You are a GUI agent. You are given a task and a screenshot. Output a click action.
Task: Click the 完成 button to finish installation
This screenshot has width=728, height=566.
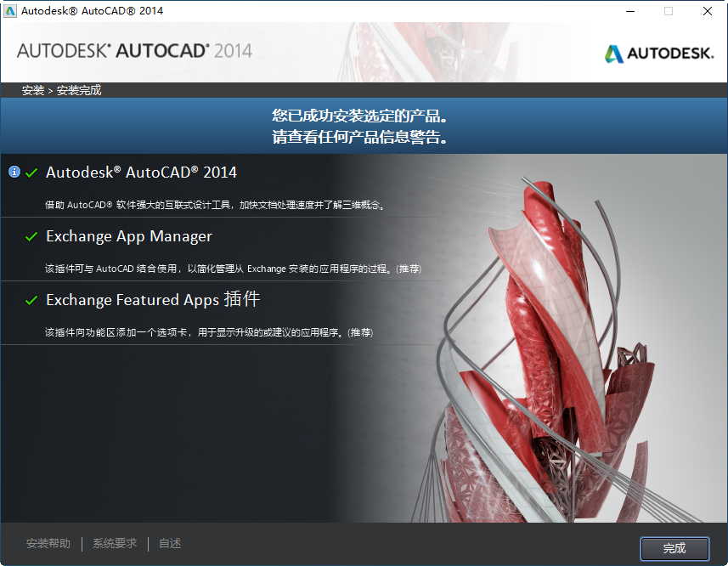point(674,548)
